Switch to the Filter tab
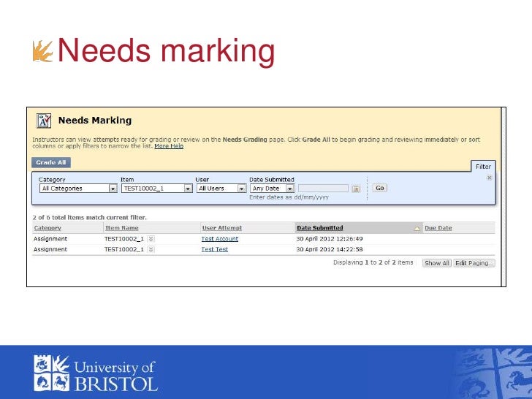This screenshot has height=399, width=532. 484,167
